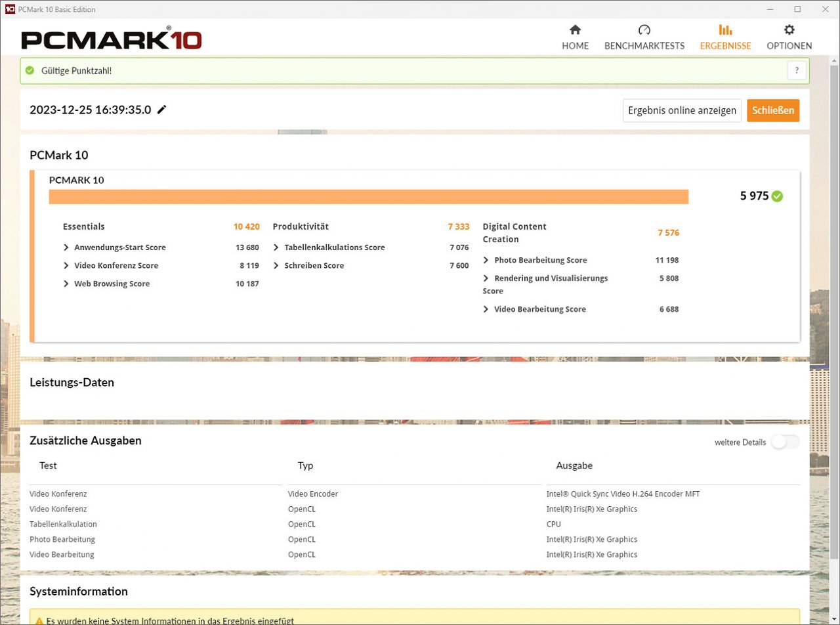
Task: Click the Produktivität score 7 333
Action: 459,226
